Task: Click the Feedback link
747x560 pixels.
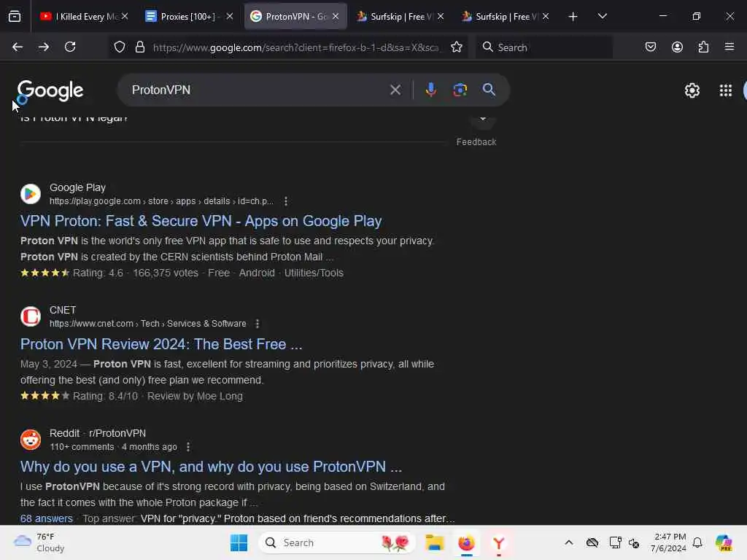Action: coord(476,142)
